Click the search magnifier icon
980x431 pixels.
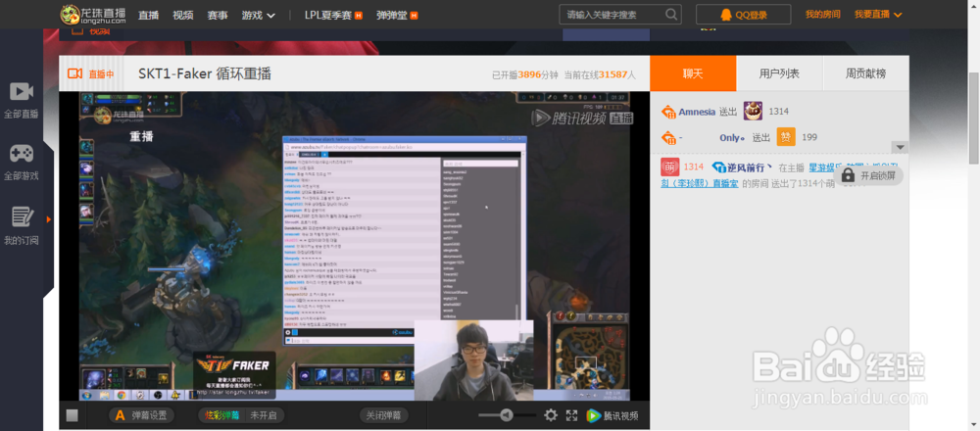point(671,15)
